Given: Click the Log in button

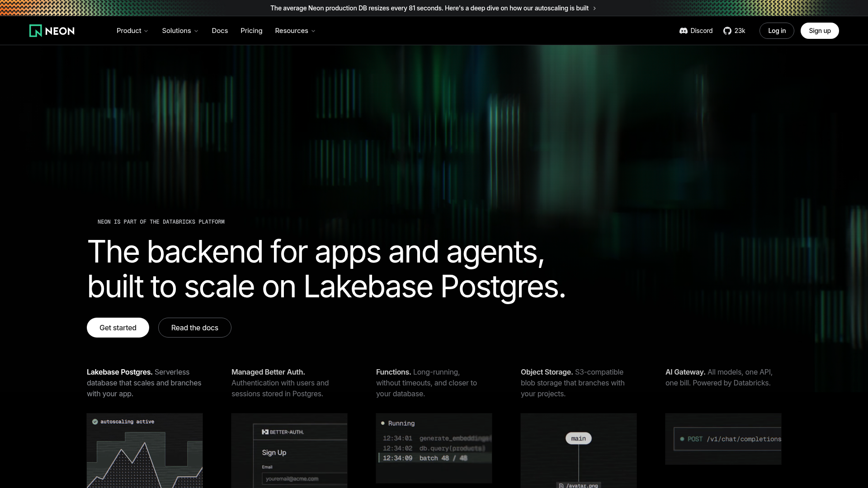Looking at the screenshot, I should [x=777, y=31].
